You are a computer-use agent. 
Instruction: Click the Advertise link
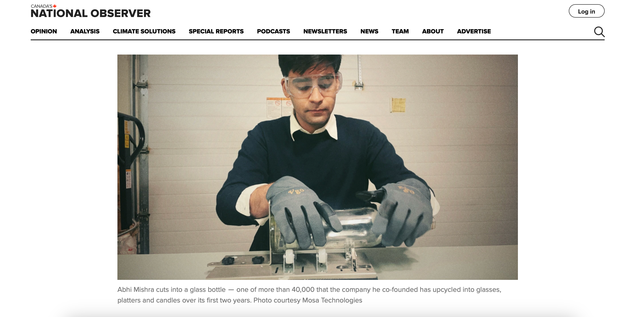point(474,31)
